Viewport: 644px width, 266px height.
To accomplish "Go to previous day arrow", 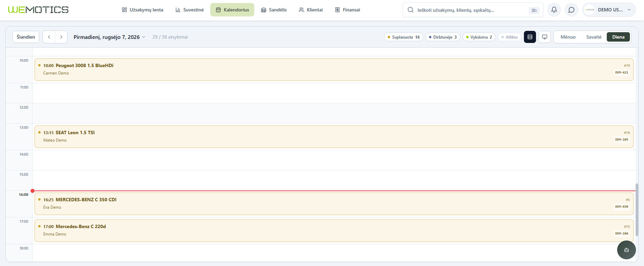I will [49, 37].
